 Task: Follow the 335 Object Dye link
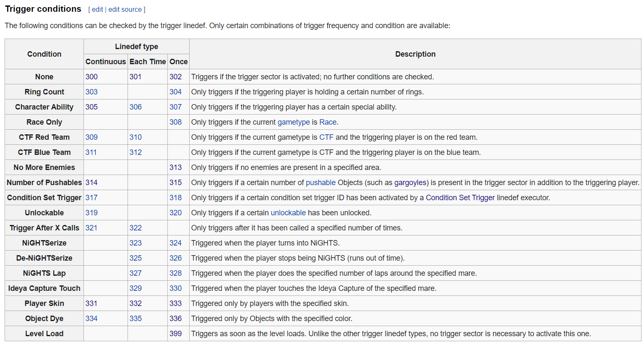[136, 319]
